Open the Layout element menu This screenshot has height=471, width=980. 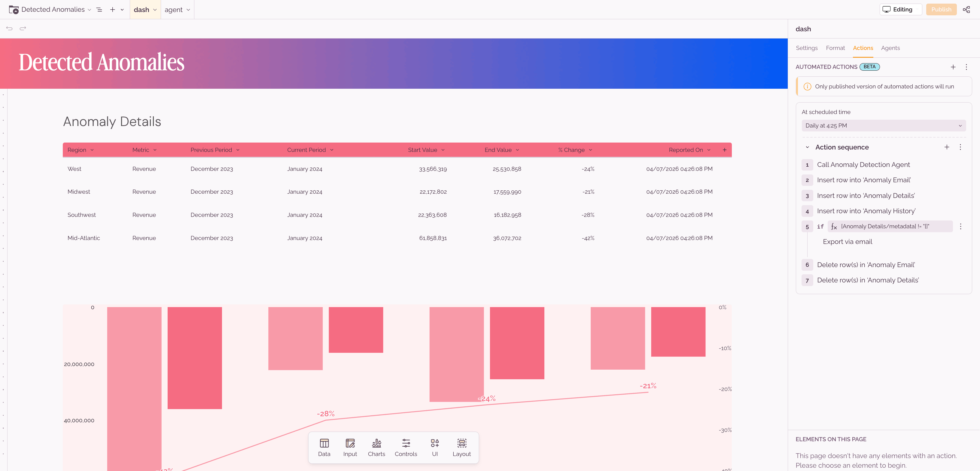pos(461,448)
